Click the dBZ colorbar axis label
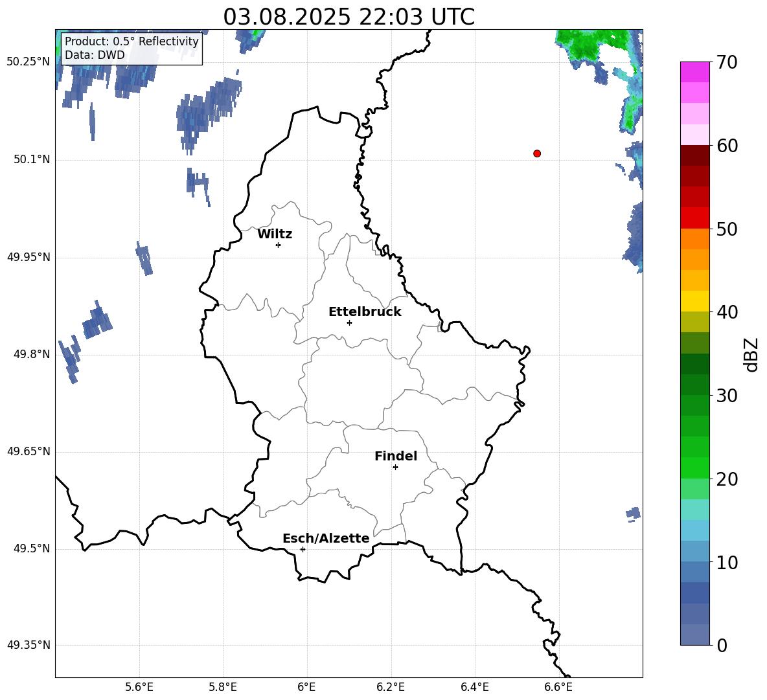Viewport: 767px width, 700px height. (750, 354)
